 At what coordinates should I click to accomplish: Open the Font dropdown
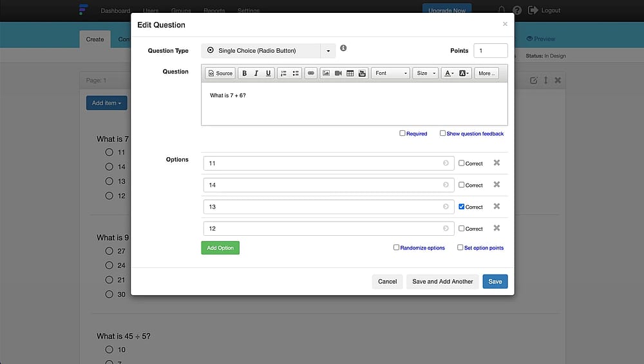391,73
